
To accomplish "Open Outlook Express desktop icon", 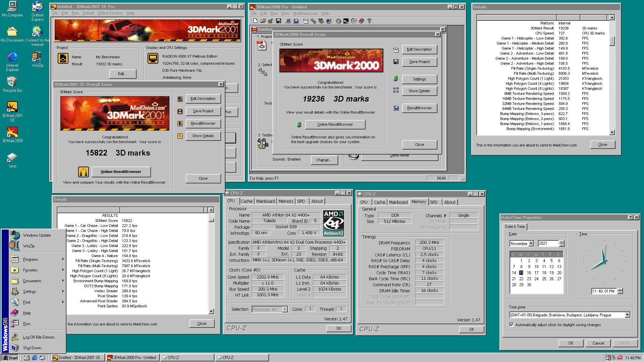I will [38, 11].
